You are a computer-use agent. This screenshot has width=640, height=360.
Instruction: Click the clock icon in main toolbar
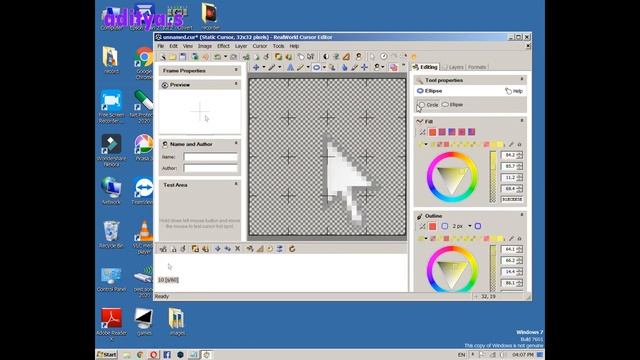pos(384,56)
